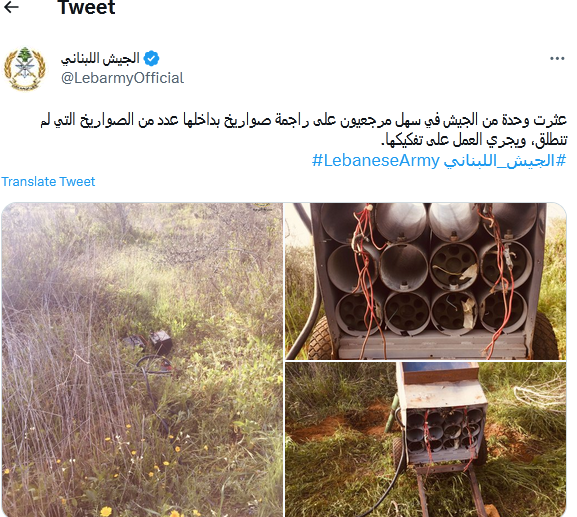The width and height of the screenshot is (577, 517).
Task: Open the @LebarmyOfficial handle
Action: [122, 78]
